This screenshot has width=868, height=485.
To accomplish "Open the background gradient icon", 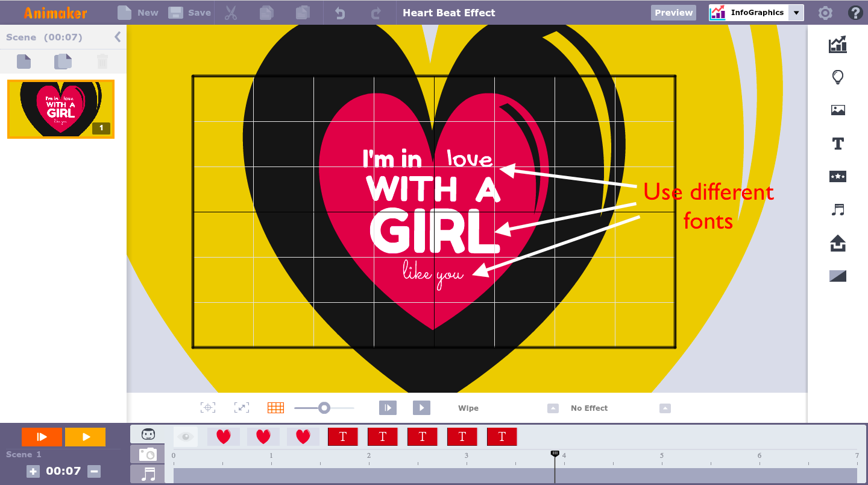I will click(837, 276).
